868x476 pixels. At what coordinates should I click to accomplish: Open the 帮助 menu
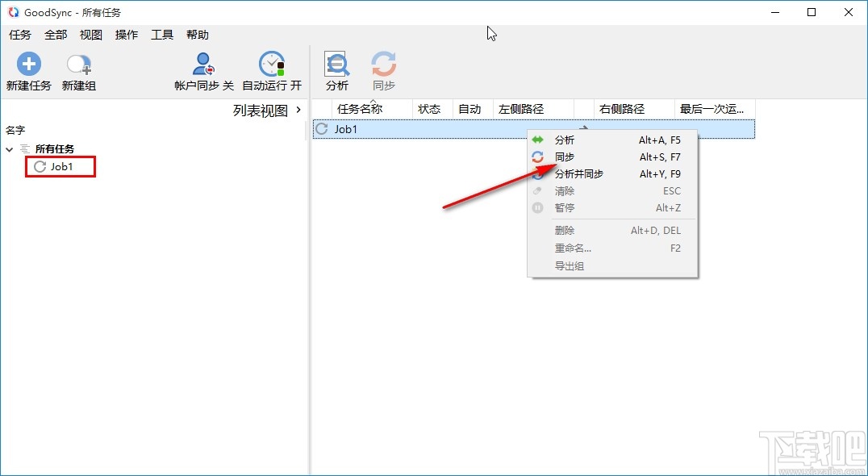coord(198,35)
